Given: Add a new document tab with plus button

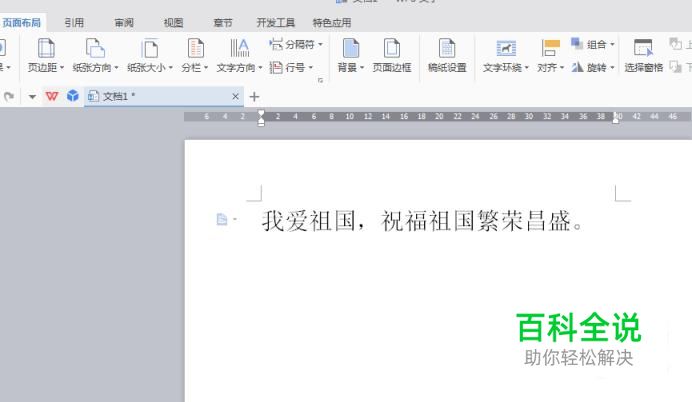Looking at the screenshot, I should pyautogui.click(x=254, y=96).
